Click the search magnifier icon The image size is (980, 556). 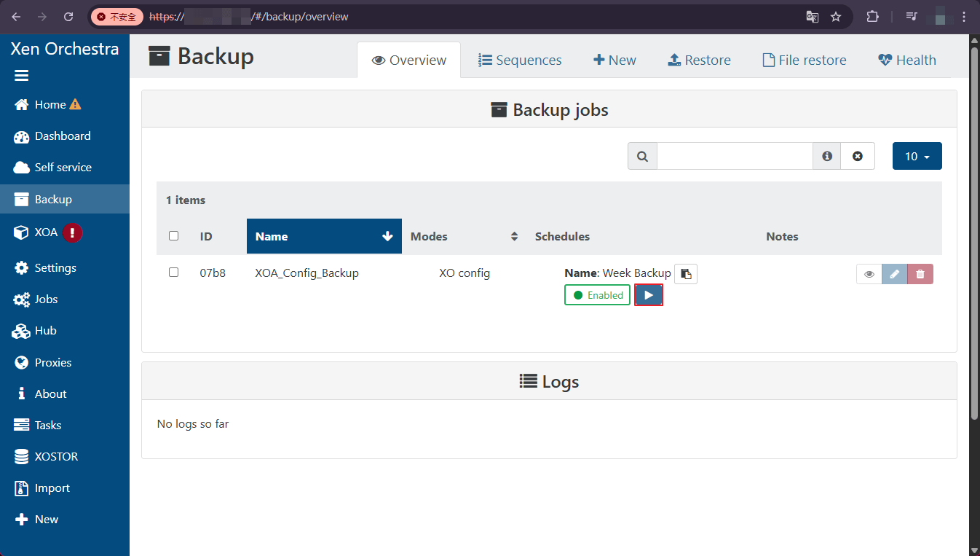(x=643, y=156)
